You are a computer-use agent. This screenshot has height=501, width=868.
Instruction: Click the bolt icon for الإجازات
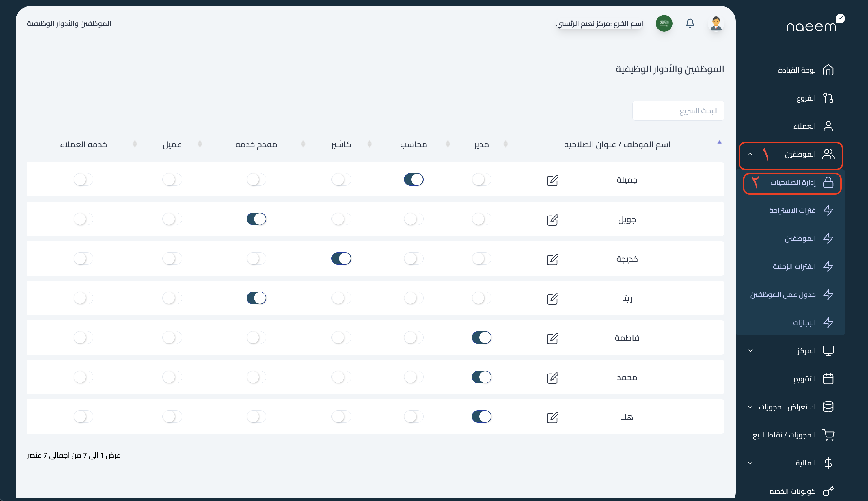[828, 323]
